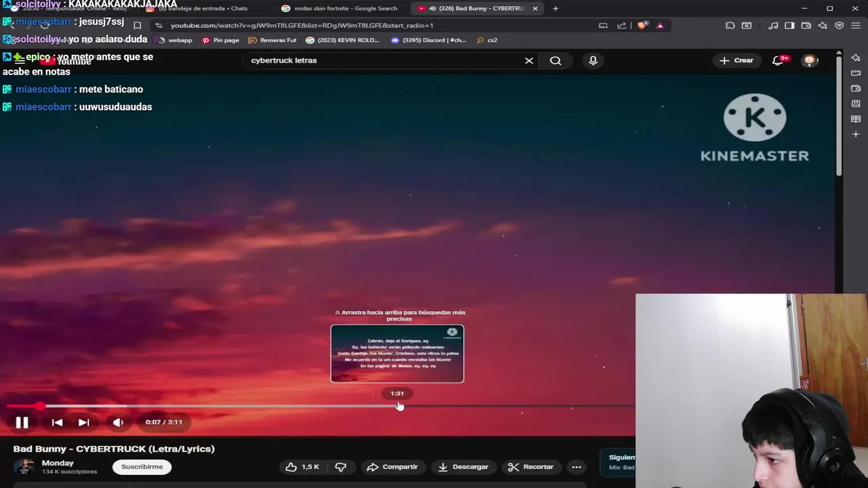The height and width of the screenshot is (488, 868).
Task: Open the Pin page bookmark
Action: (220, 40)
